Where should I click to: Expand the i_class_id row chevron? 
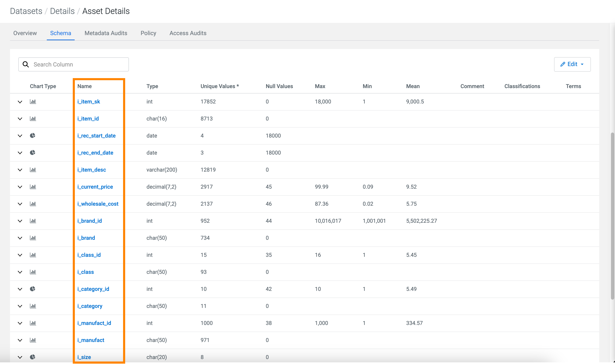point(20,255)
